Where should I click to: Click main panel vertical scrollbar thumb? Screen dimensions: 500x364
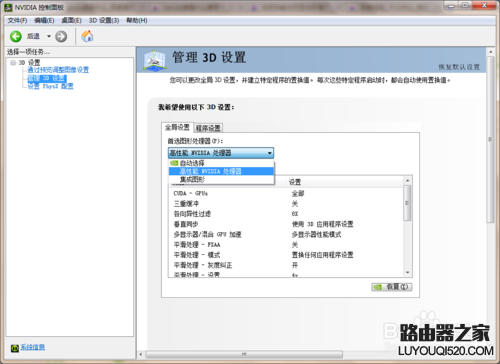click(490, 139)
